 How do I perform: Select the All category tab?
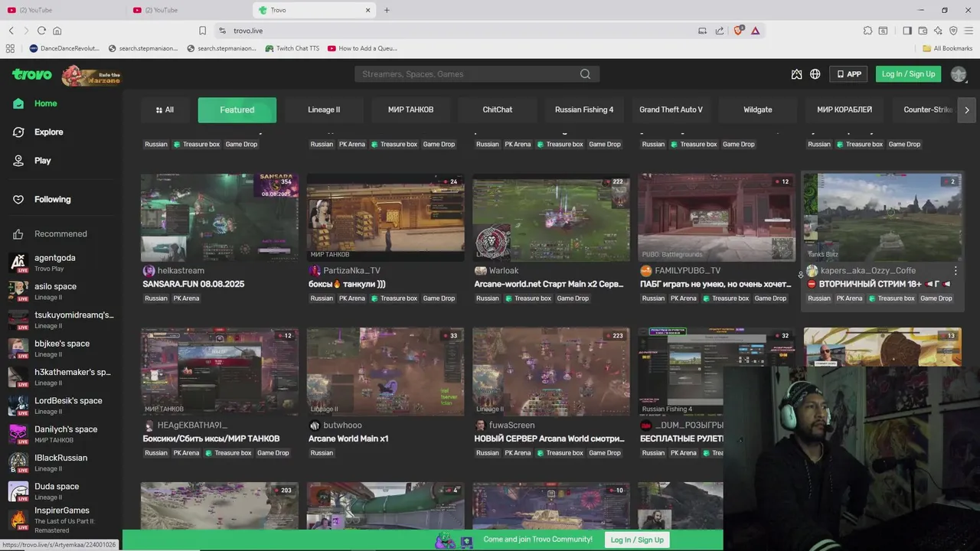pyautogui.click(x=164, y=109)
